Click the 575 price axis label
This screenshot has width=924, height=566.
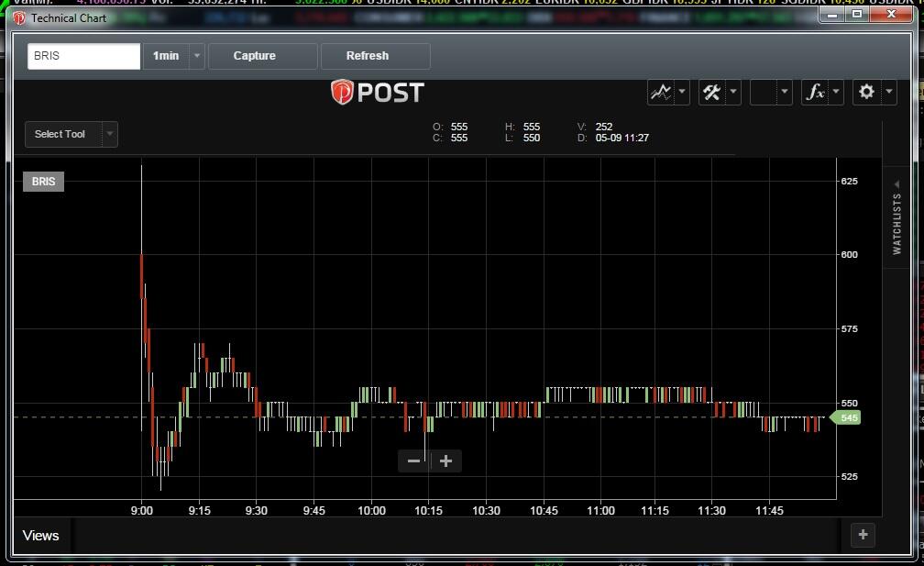[849, 329]
